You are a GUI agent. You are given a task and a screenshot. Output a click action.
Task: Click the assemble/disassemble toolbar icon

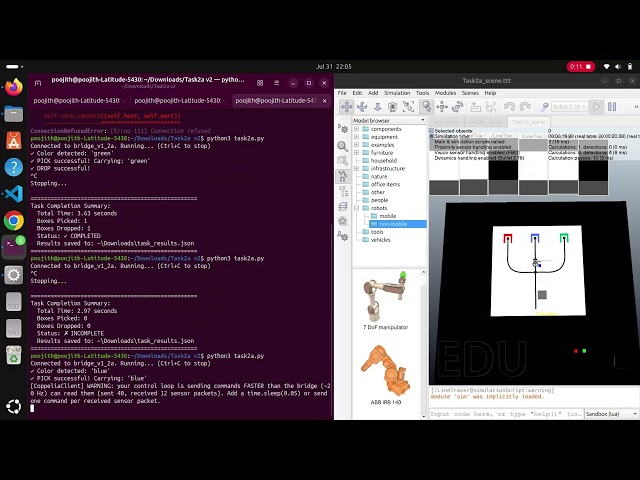476,107
